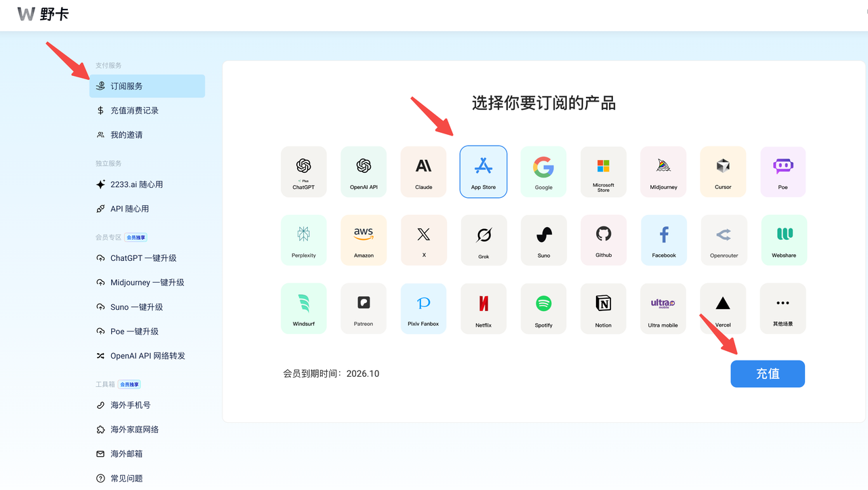Select the ChatGPT Plus product tile
Image resolution: width=868 pixels, height=490 pixels.
(x=304, y=172)
